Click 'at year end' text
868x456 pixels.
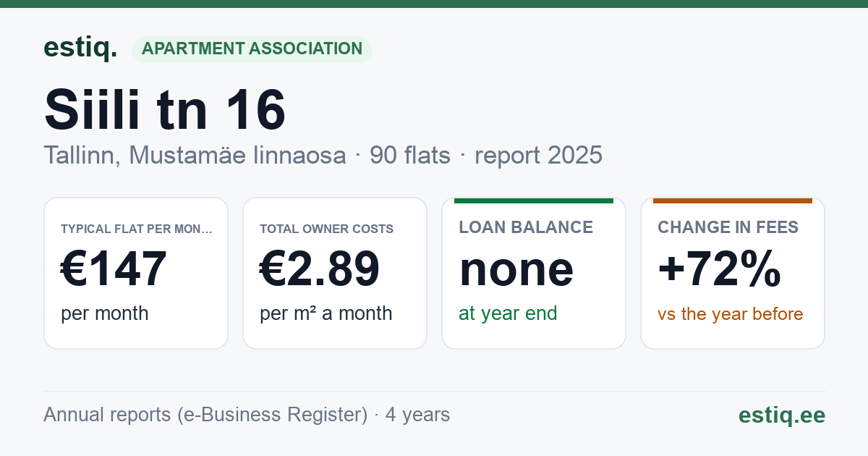[x=509, y=313]
